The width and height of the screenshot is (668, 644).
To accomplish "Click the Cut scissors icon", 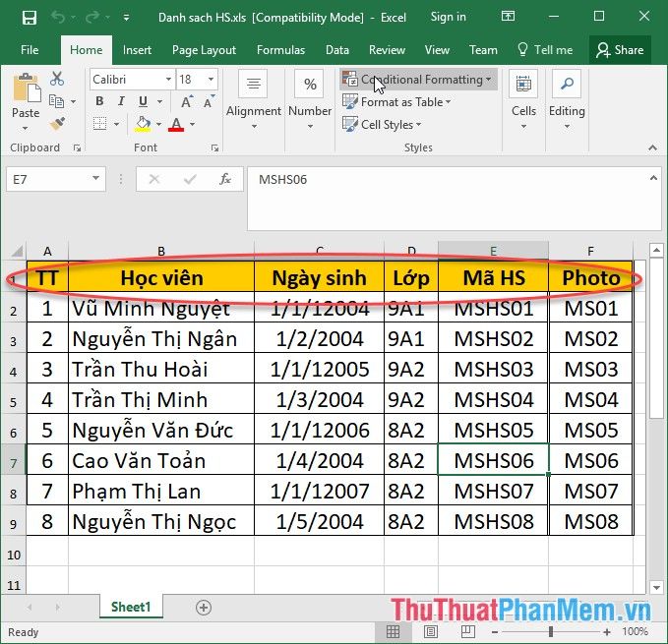I will tap(56, 79).
